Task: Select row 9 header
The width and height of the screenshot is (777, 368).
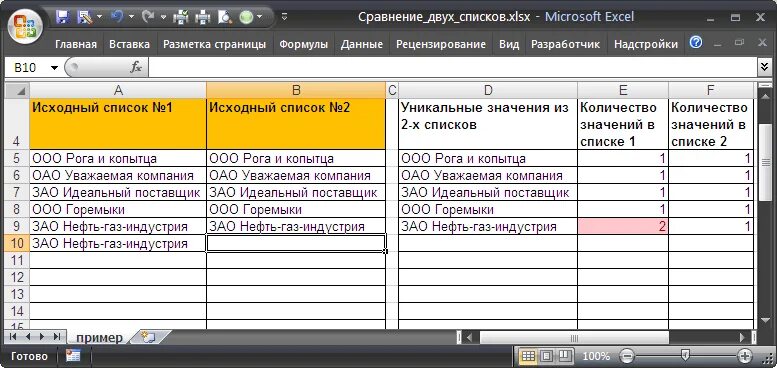Action: pyautogui.click(x=17, y=226)
